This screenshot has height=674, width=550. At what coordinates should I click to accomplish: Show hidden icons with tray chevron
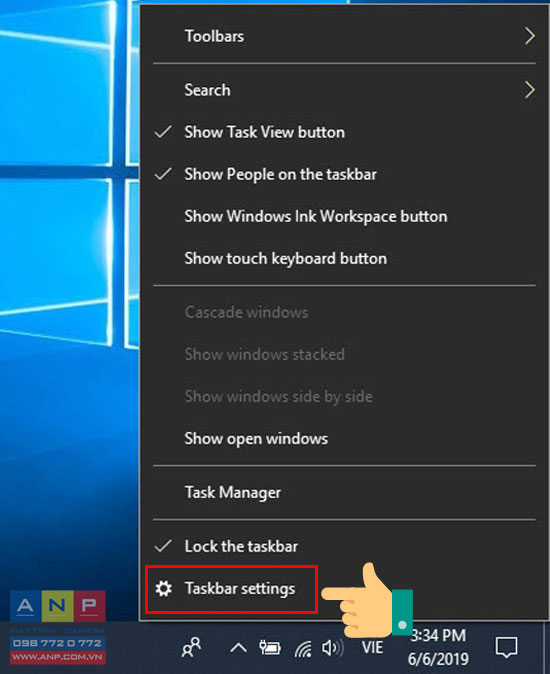[238, 647]
